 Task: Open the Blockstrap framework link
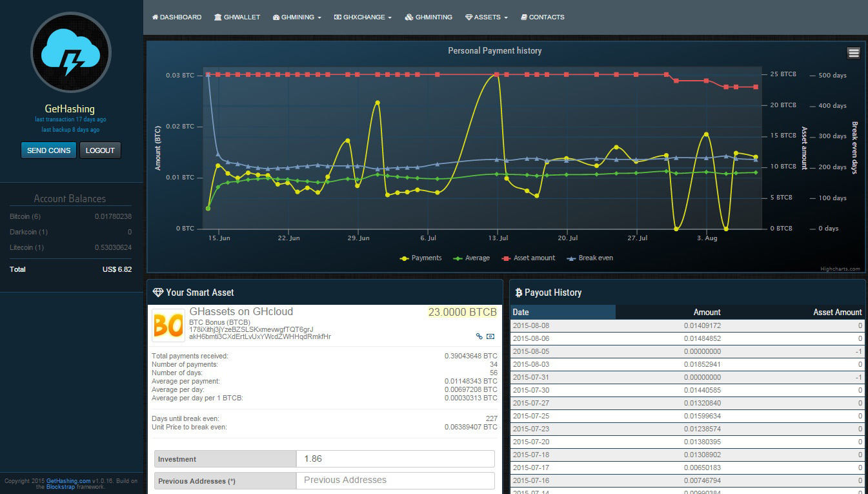click(x=61, y=487)
